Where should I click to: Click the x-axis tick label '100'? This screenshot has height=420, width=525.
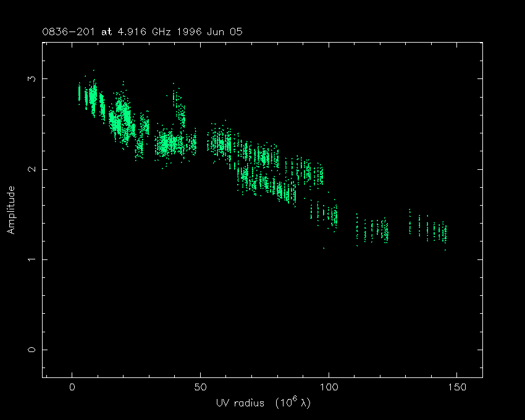(x=329, y=388)
